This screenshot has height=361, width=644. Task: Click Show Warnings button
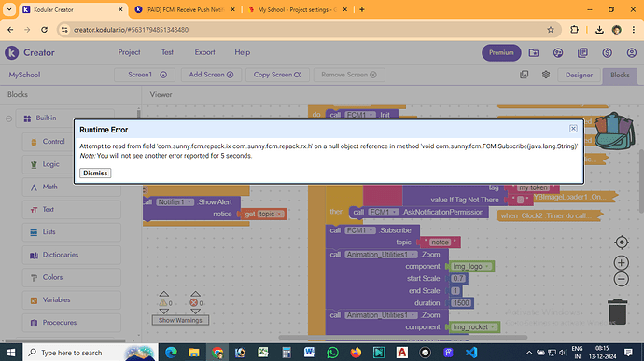pyautogui.click(x=180, y=320)
